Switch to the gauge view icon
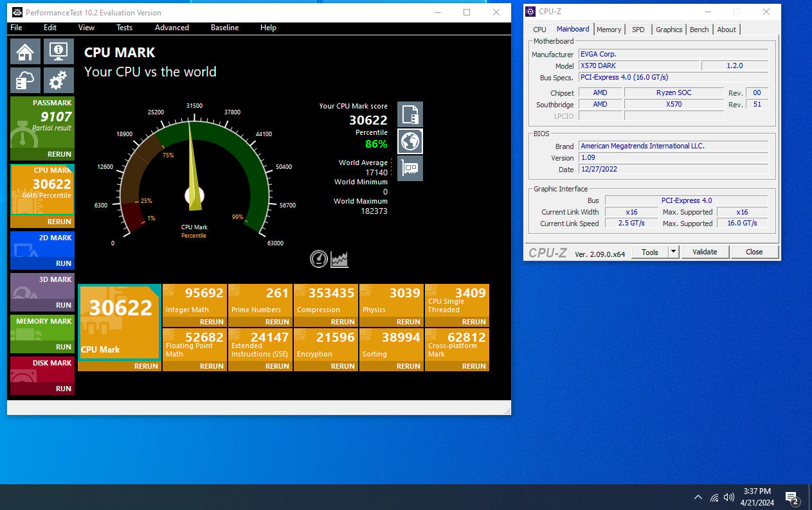 click(319, 259)
